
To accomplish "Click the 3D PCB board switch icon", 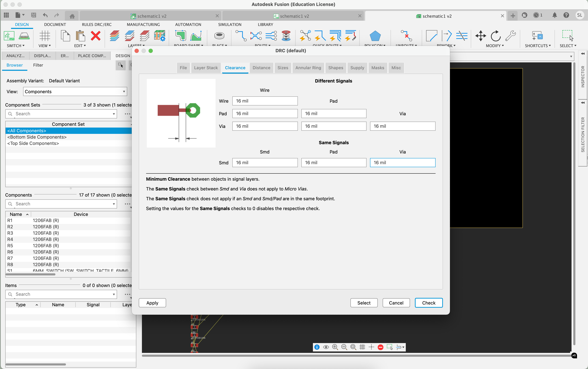I will pos(24,36).
